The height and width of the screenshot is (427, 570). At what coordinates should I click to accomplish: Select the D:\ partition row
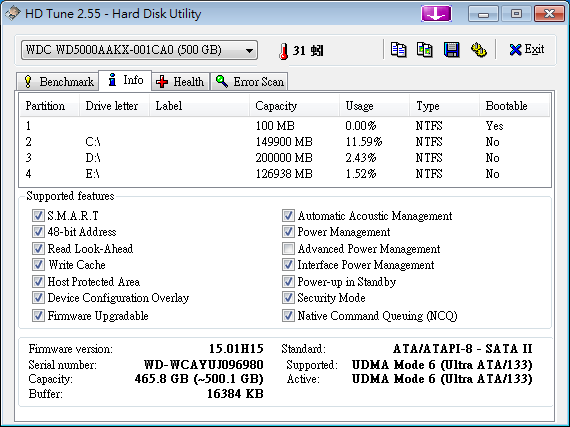pyautogui.click(x=285, y=158)
